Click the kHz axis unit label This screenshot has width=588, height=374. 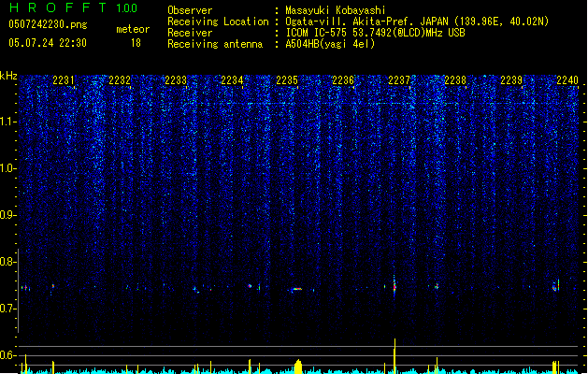(x=8, y=76)
